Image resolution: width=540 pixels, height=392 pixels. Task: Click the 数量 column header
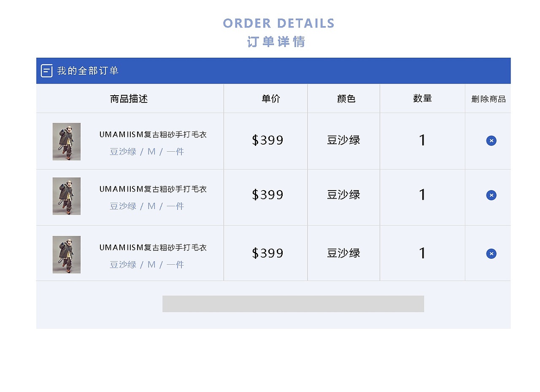pos(422,98)
